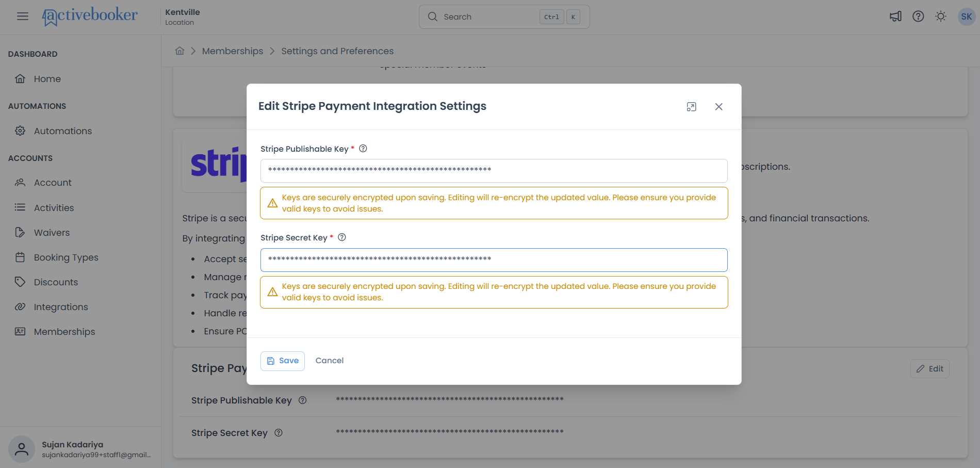Open the announcements megaphone icon
This screenshot has width=980, height=468.
point(895,17)
